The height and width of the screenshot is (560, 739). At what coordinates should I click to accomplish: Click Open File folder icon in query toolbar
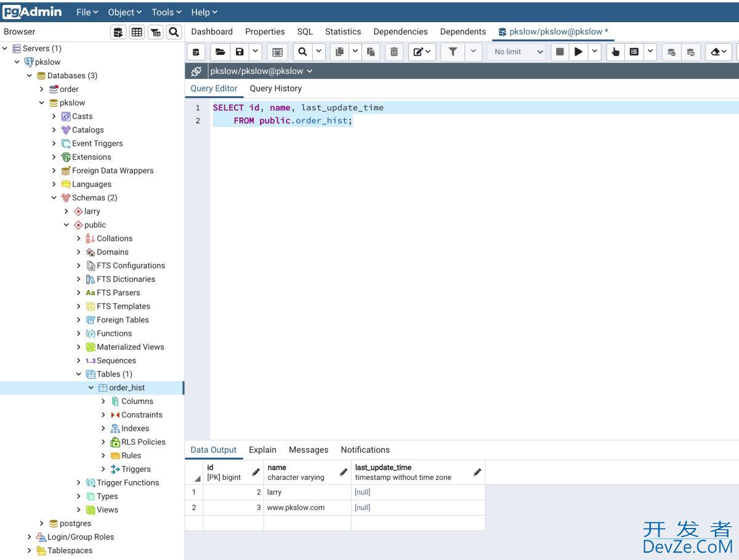click(x=220, y=52)
